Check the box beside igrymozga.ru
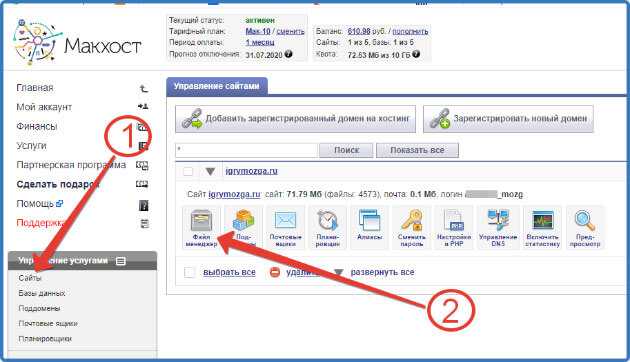The width and height of the screenshot is (630, 362). tap(188, 172)
